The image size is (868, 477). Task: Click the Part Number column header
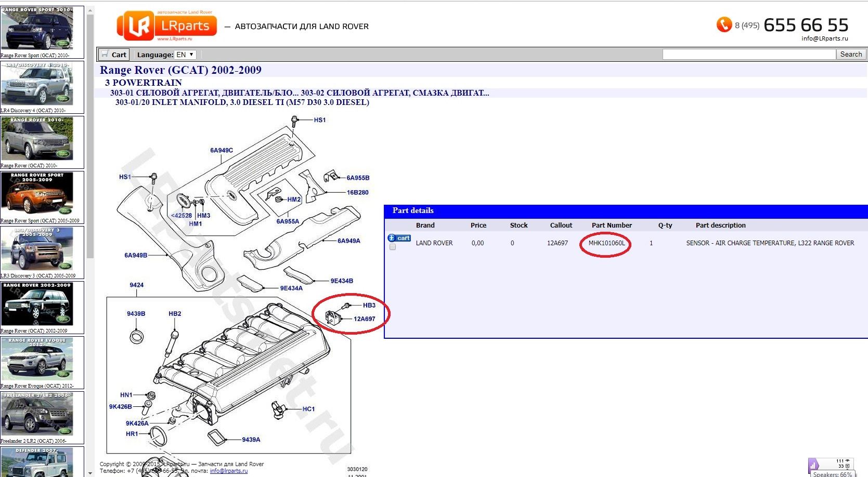[612, 226]
